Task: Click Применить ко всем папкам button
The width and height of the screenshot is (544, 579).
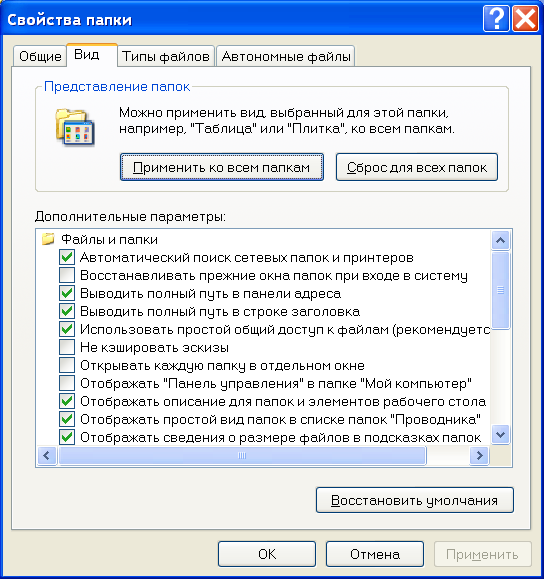Action: point(222,167)
